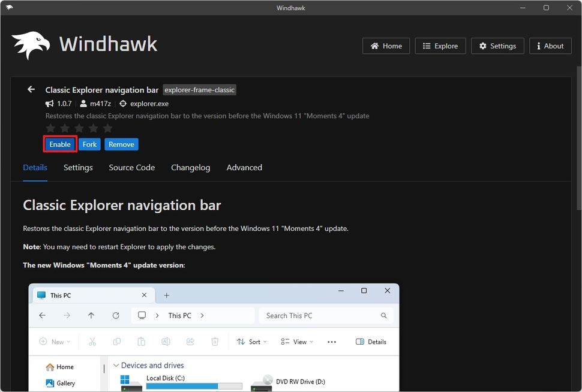
Task: Click the back arrow above the mod title
Action: (x=31, y=89)
